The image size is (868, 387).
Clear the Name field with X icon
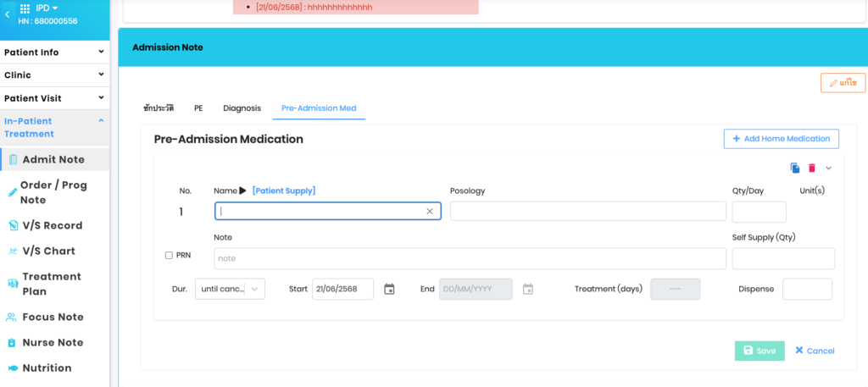coord(430,212)
